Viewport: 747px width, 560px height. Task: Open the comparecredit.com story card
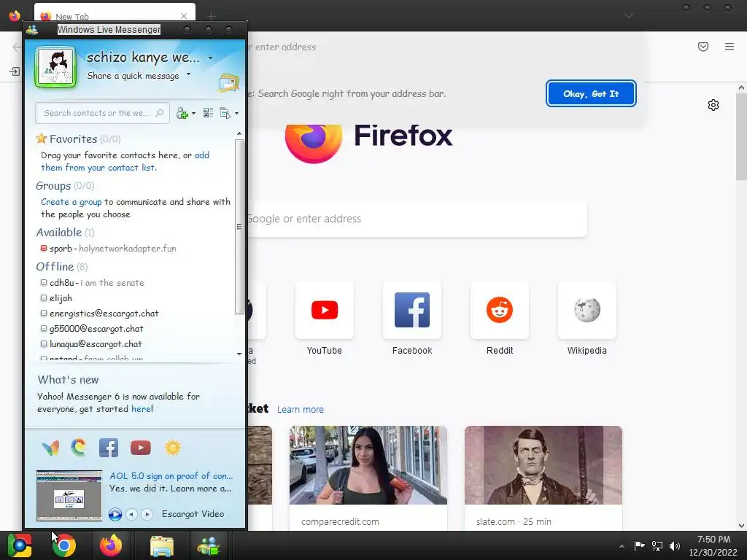(368, 478)
